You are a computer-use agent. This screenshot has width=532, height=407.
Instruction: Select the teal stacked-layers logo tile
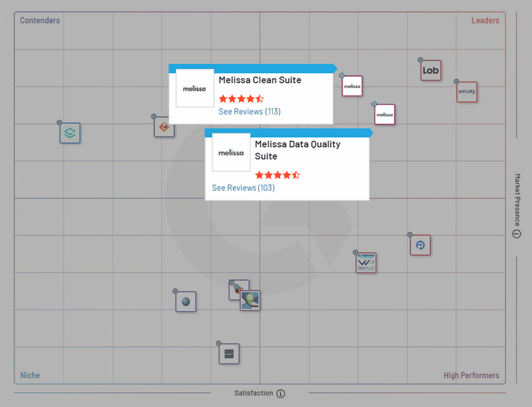[x=70, y=133]
